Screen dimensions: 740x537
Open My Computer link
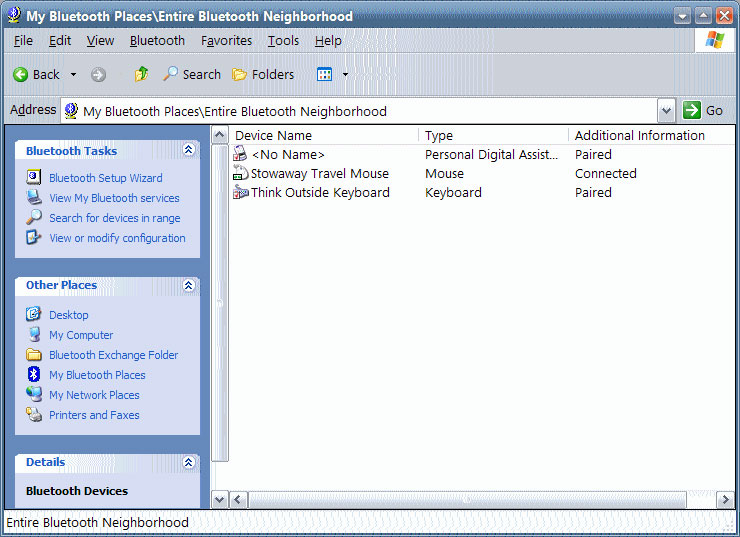point(81,335)
